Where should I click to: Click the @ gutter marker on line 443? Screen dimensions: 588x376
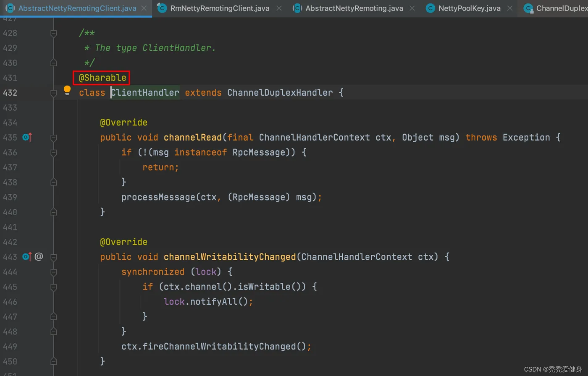39,256
